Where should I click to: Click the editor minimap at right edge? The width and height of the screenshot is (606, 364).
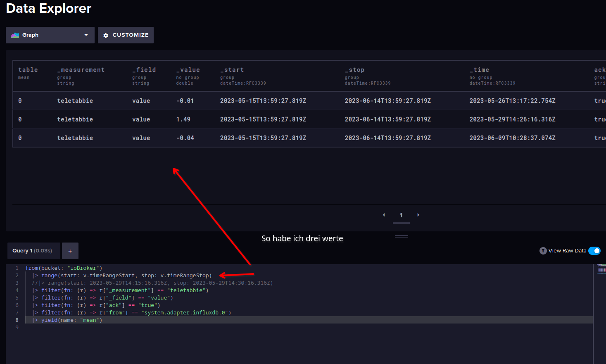coord(601,269)
